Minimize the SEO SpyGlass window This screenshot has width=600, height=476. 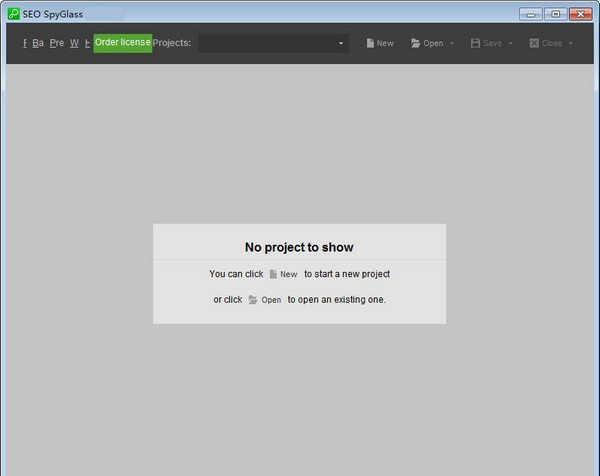(530, 15)
